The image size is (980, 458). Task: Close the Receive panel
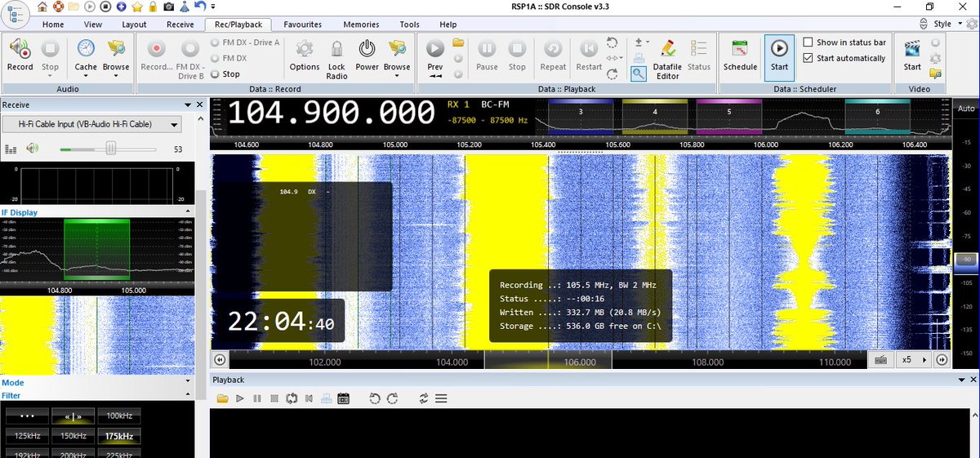pyautogui.click(x=199, y=104)
